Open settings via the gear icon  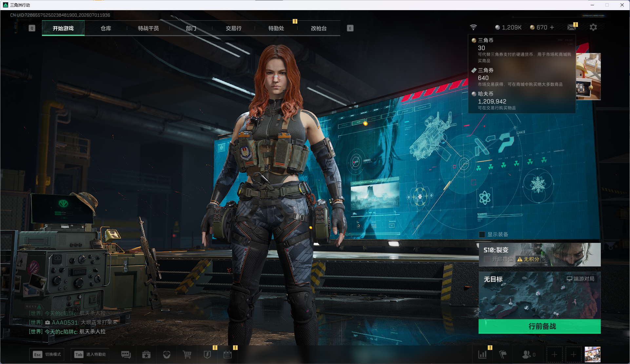(x=593, y=27)
